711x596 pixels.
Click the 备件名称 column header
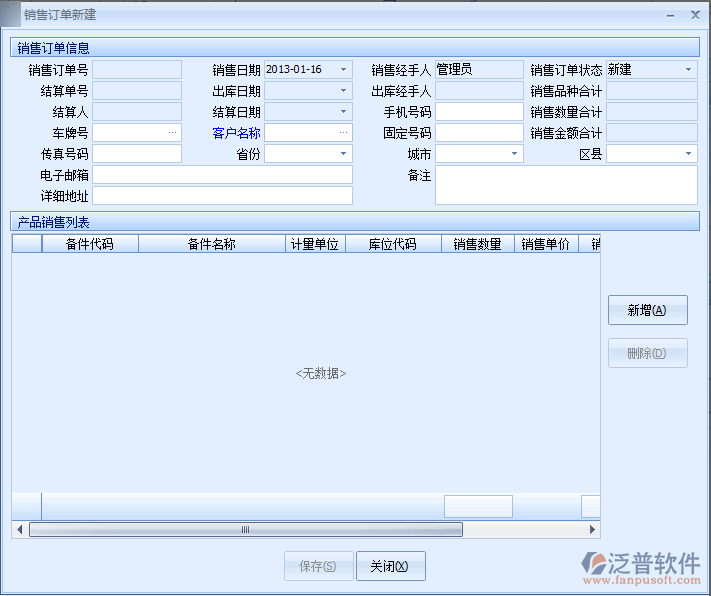click(x=212, y=244)
